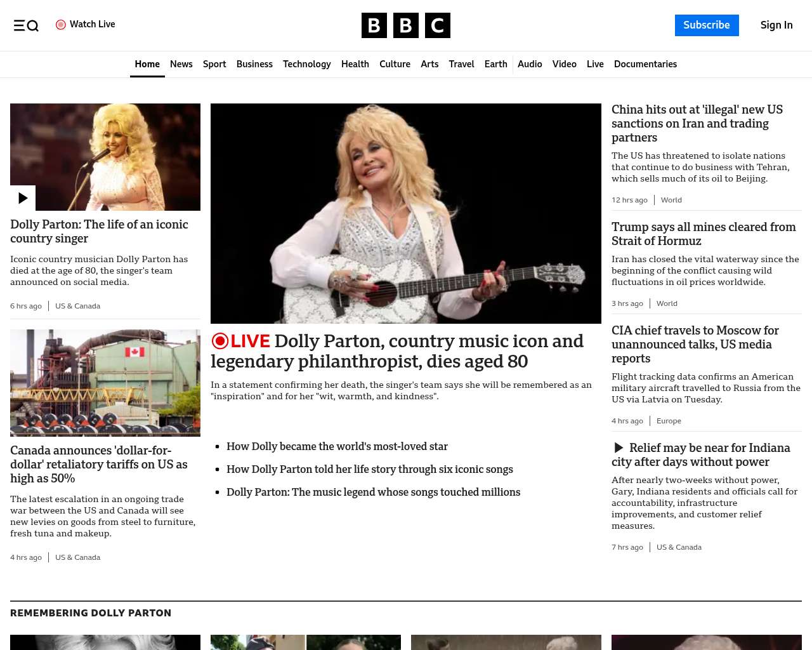The width and height of the screenshot is (812, 650).
Task: Click US & Canada tag under Dolly Parton story
Action: [x=77, y=306]
